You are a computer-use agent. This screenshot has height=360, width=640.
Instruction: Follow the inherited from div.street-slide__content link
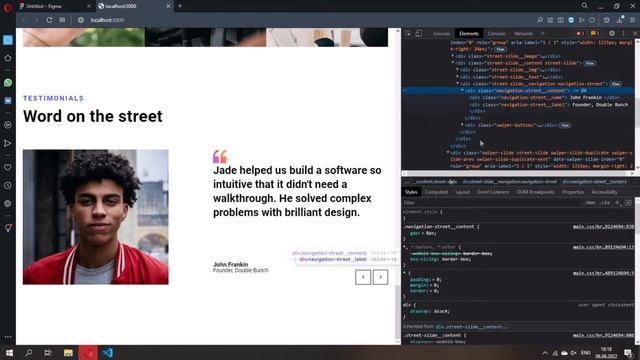pos(471,327)
